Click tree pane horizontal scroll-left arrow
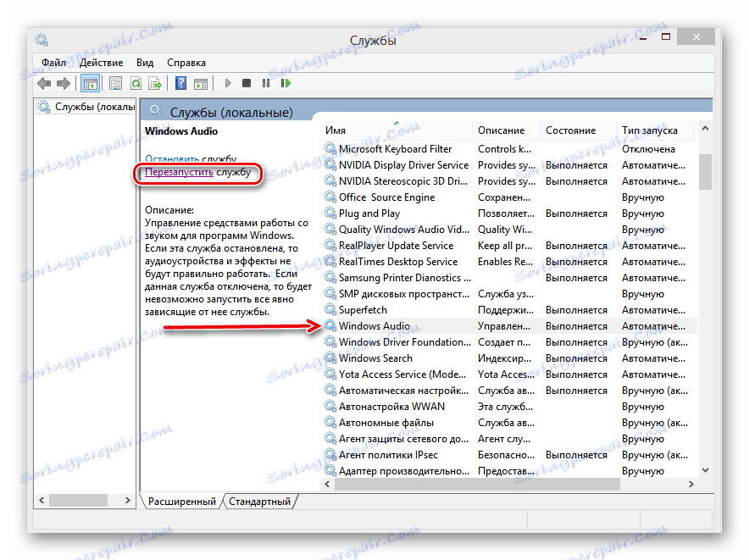 coord(42,501)
